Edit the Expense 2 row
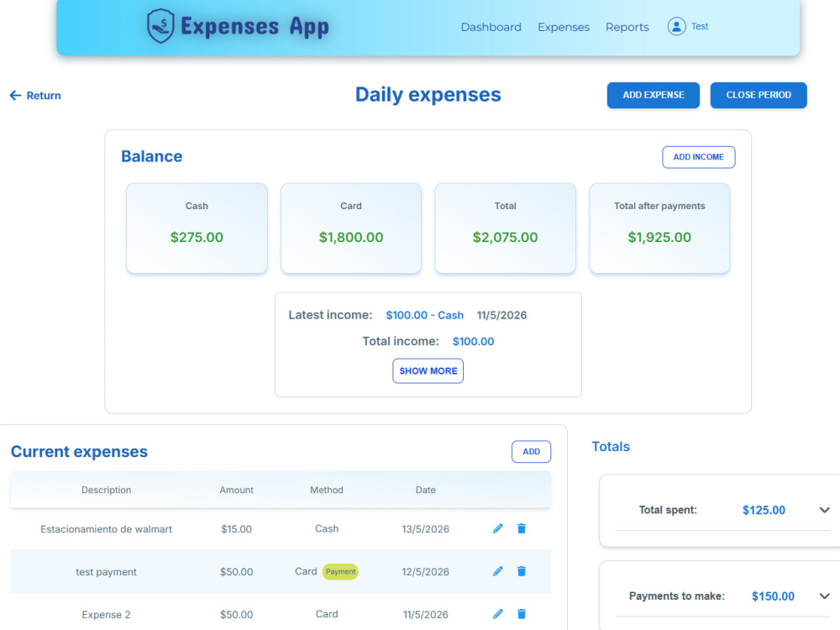This screenshot has width=840, height=630. (x=497, y=614)
